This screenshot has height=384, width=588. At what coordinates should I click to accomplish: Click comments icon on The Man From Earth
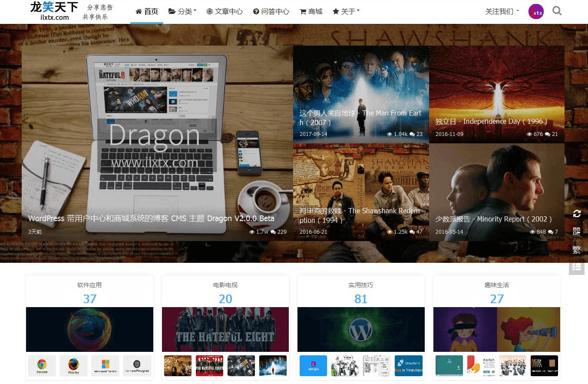pos(412,134)
